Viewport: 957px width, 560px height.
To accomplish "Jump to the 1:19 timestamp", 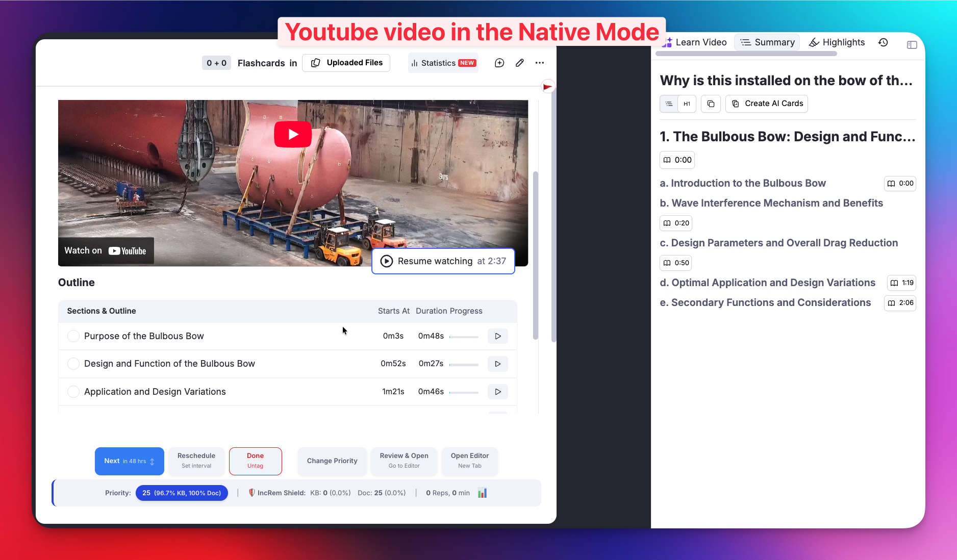I will 901,283.
